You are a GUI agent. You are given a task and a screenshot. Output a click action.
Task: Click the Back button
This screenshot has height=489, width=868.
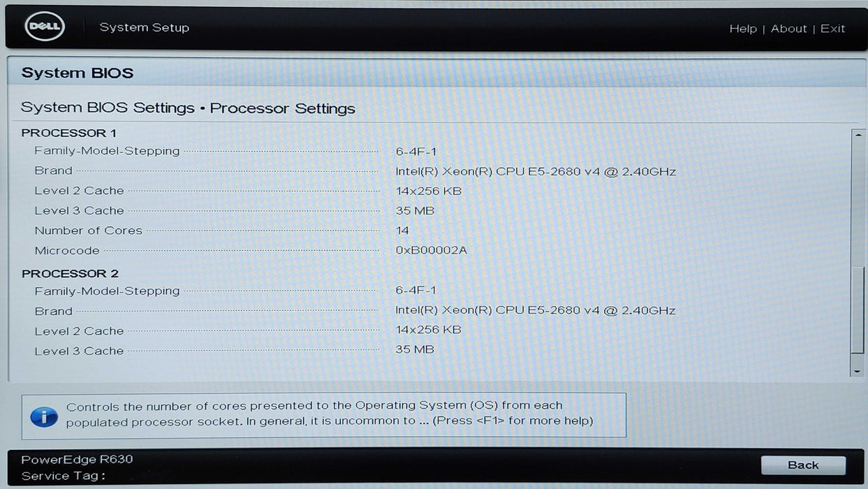(x=803, y=465)
